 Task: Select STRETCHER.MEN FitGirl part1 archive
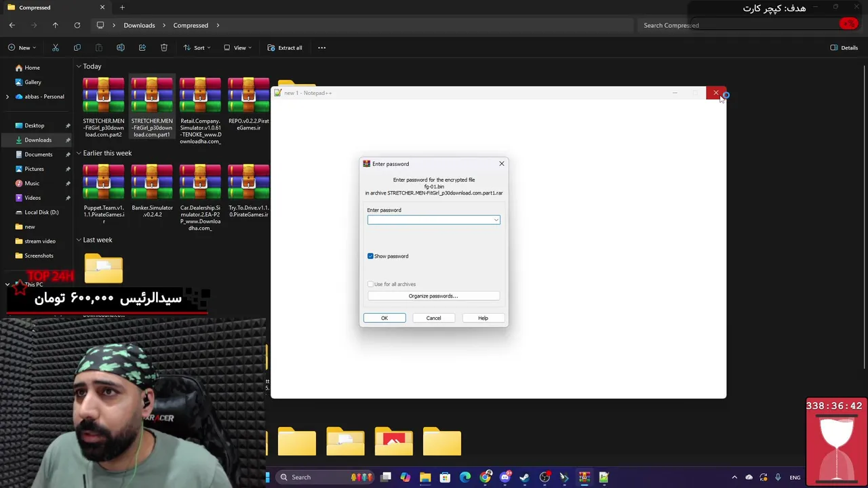(x=152, y=108)
